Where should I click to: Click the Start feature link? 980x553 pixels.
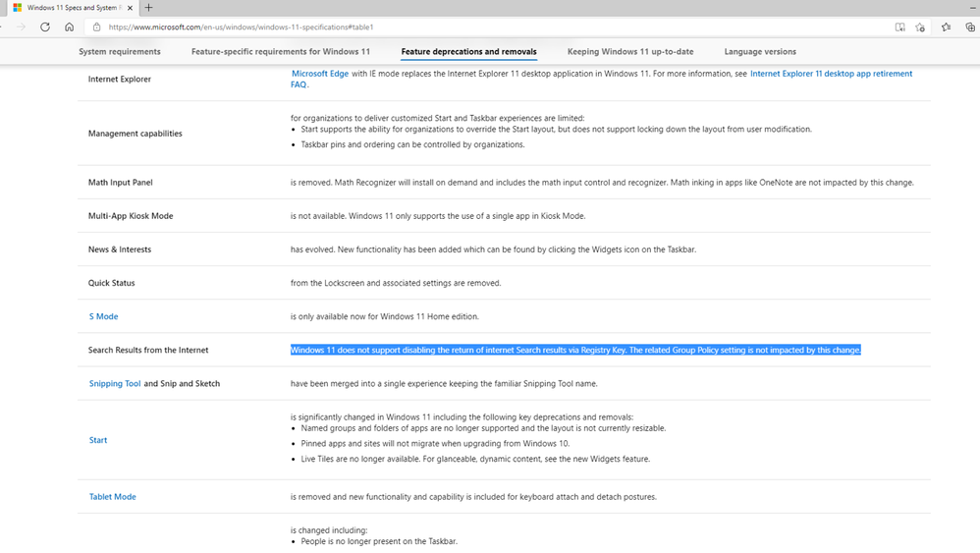pyautogui.click(x=97, y=440)
